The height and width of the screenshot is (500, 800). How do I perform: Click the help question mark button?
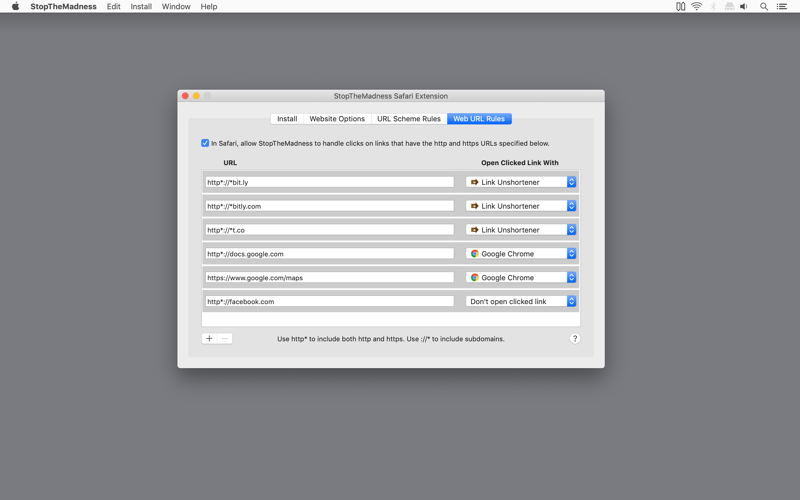(574, 338)
